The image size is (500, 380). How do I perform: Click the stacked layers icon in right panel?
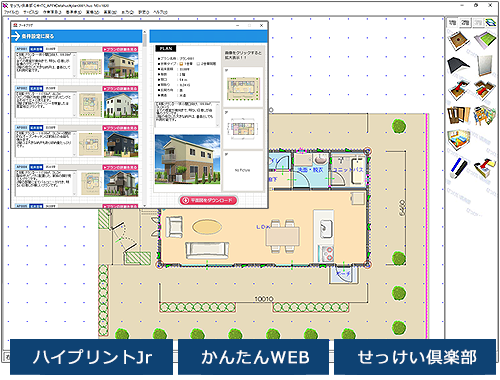491,23
